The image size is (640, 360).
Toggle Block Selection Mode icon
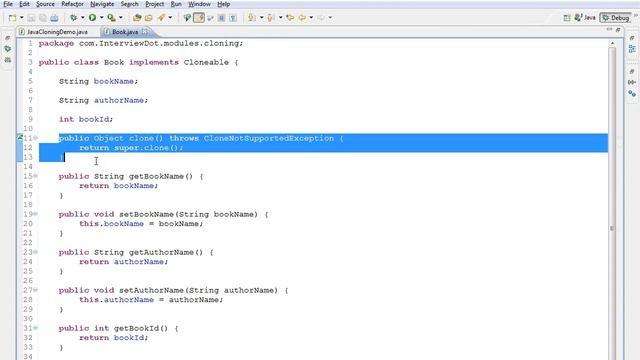coord(221,18)
